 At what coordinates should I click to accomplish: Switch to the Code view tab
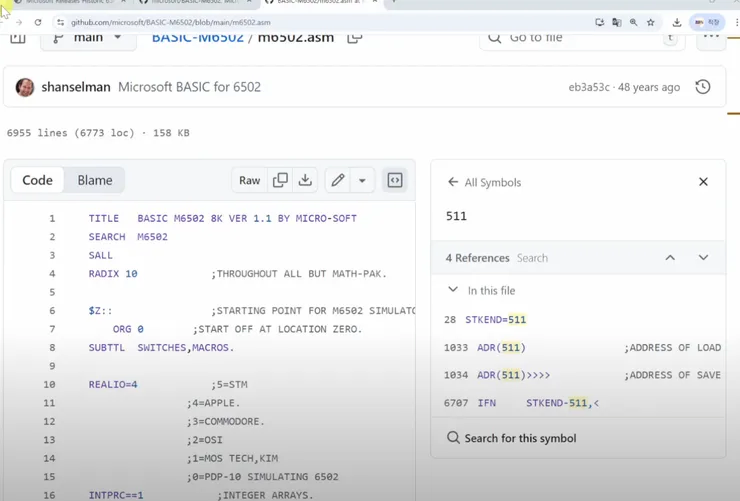[x=37, y=180]
